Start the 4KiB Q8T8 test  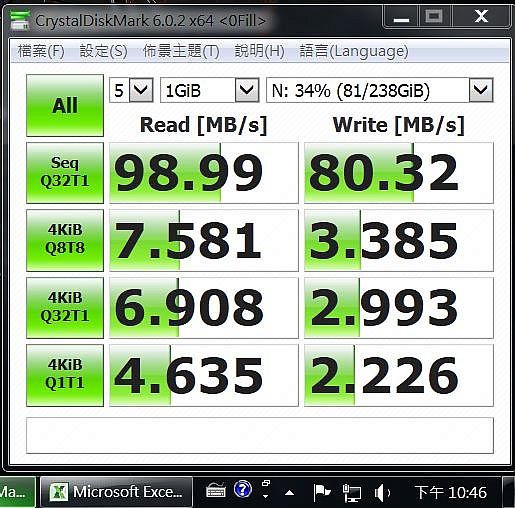65,240
